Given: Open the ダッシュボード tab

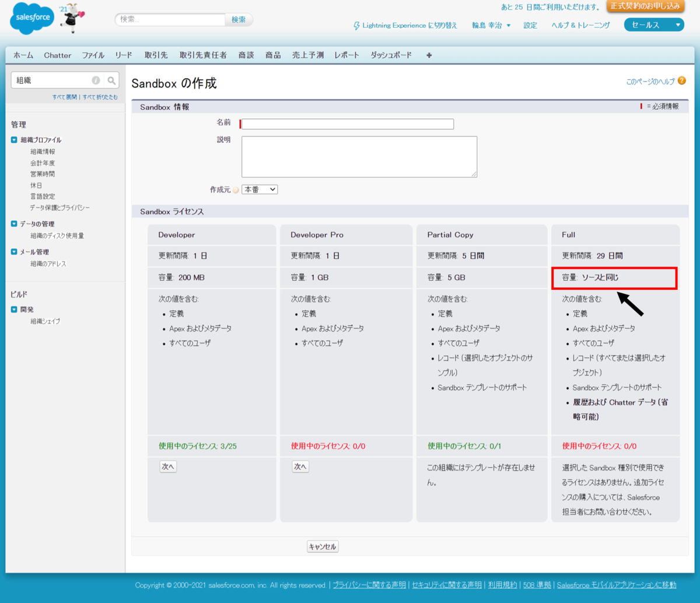Looking at the screenshot, I should 391,55.
